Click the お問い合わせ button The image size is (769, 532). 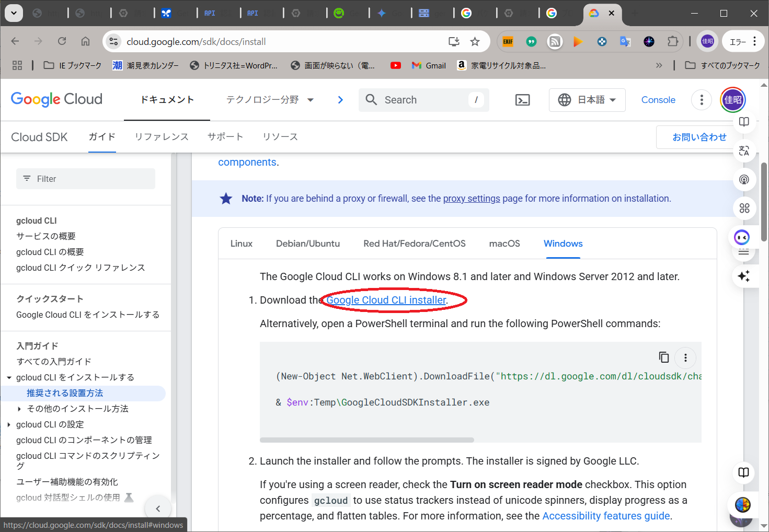(699, 137)
